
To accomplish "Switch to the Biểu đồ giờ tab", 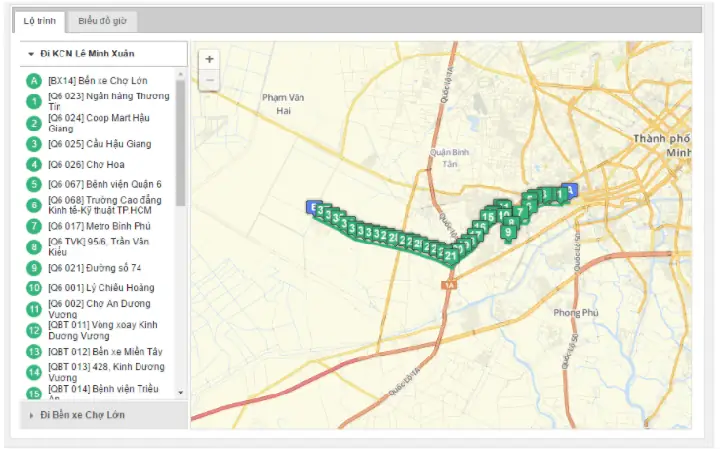I will pos(102,21).
